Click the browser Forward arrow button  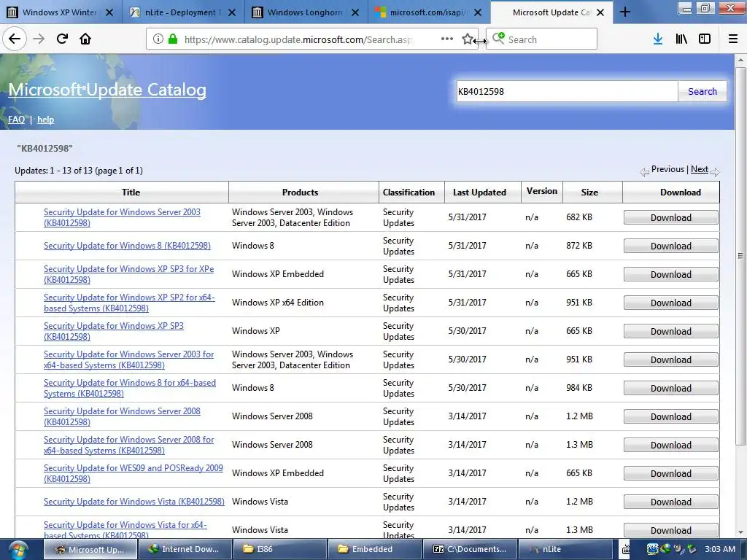[39, 39]
